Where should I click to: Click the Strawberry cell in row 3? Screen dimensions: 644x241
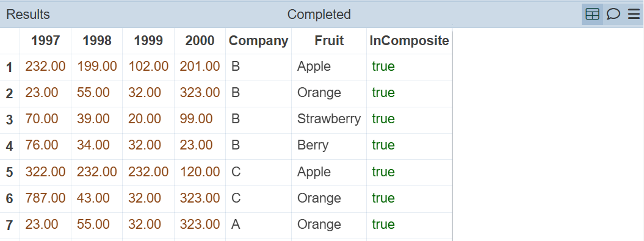pos(329,119)
